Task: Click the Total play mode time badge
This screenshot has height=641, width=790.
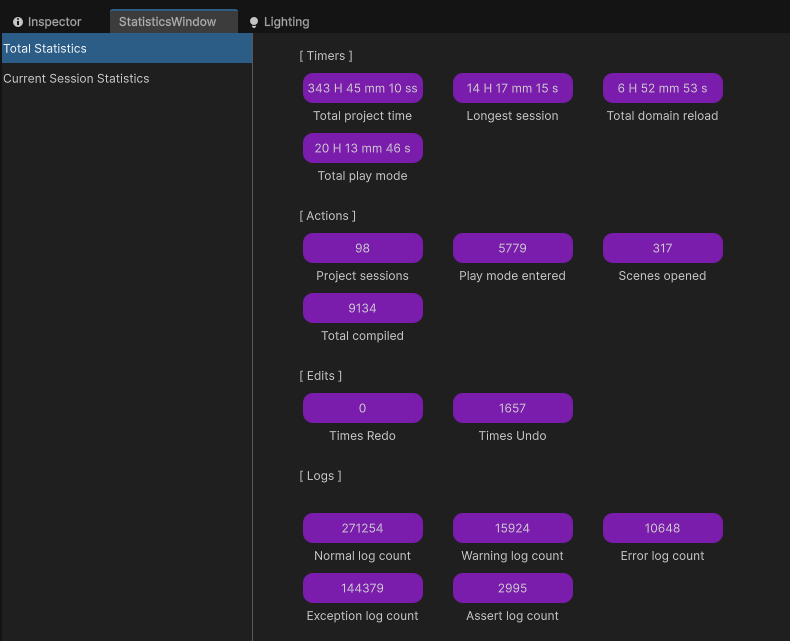Action: (x=362, y=148)
